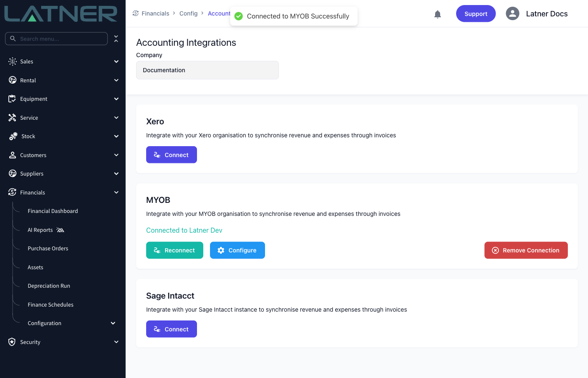Click the gear icon on Configure
This screenshot has width=588, height=378.
(221, 250)
